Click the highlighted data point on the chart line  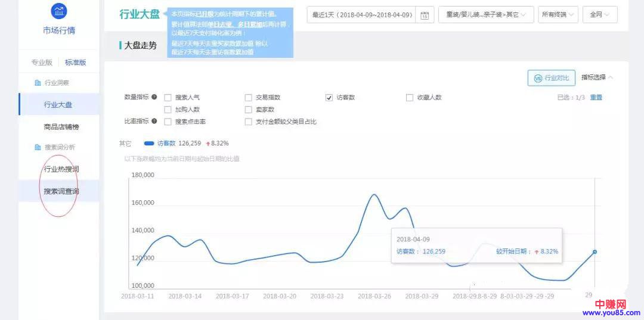(595, 252)
